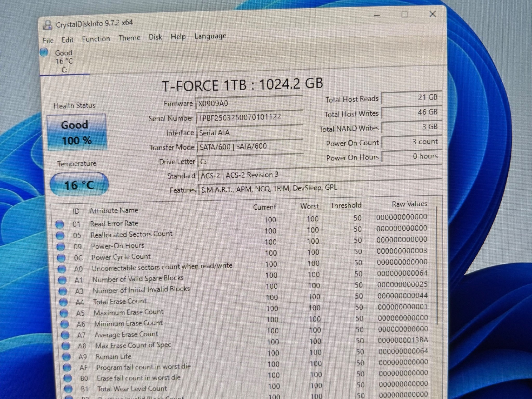This screenshot has width=532, height=399.
Task: Click status orb for Remain Life row
Action: point(66,357)
